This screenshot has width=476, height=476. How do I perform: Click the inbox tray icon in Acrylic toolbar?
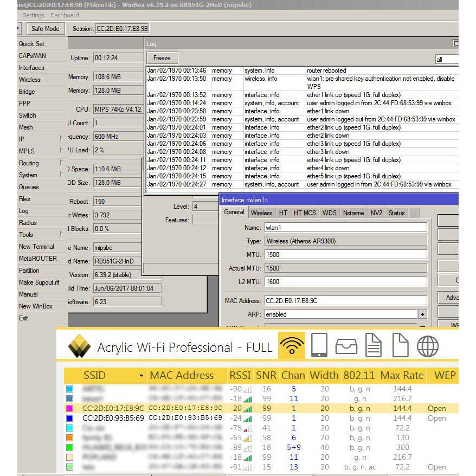[x=346, y=346]
